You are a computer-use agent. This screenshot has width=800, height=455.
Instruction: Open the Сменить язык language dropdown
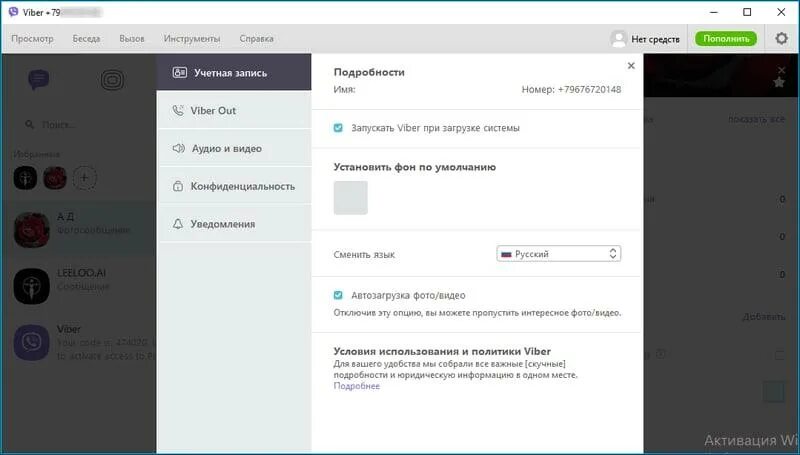(559, 254)
